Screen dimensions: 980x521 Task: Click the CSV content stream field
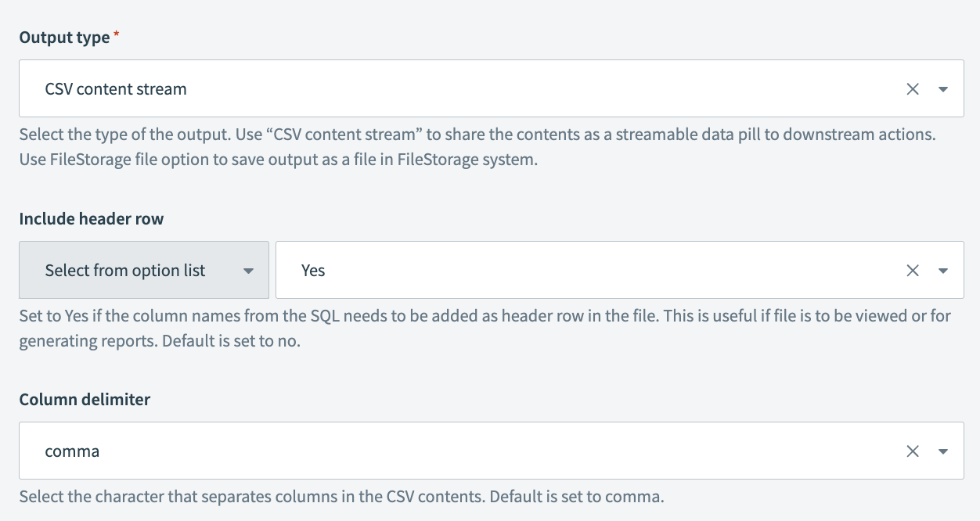tap(454, 89)
